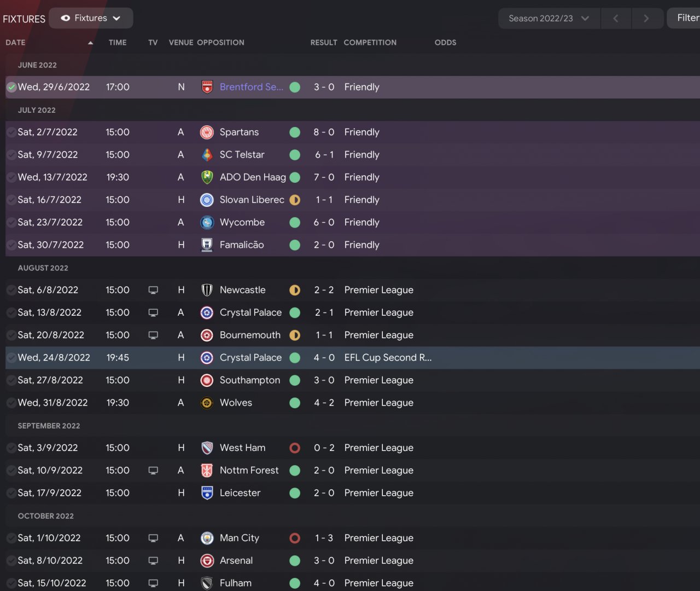Image resolution: width=700 pixels, height=591 pixels.
Task: Toggle the check circle for the 24/8/2022 fixture
Action: 11,358
